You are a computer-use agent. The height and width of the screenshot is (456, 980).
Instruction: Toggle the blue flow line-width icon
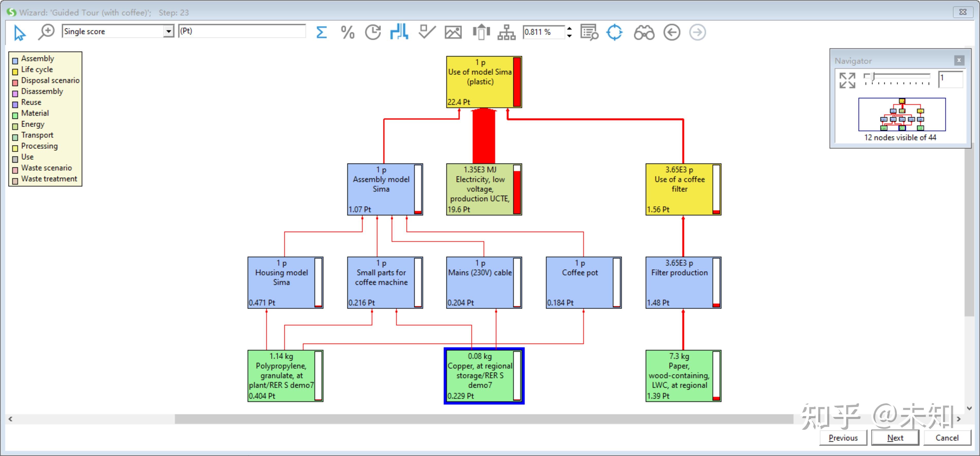click(399, 32)
